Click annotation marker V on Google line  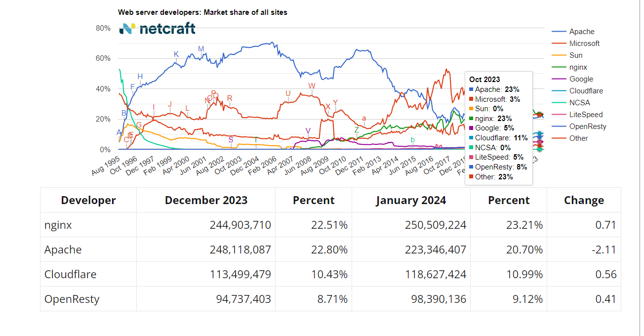coord(308,131)
